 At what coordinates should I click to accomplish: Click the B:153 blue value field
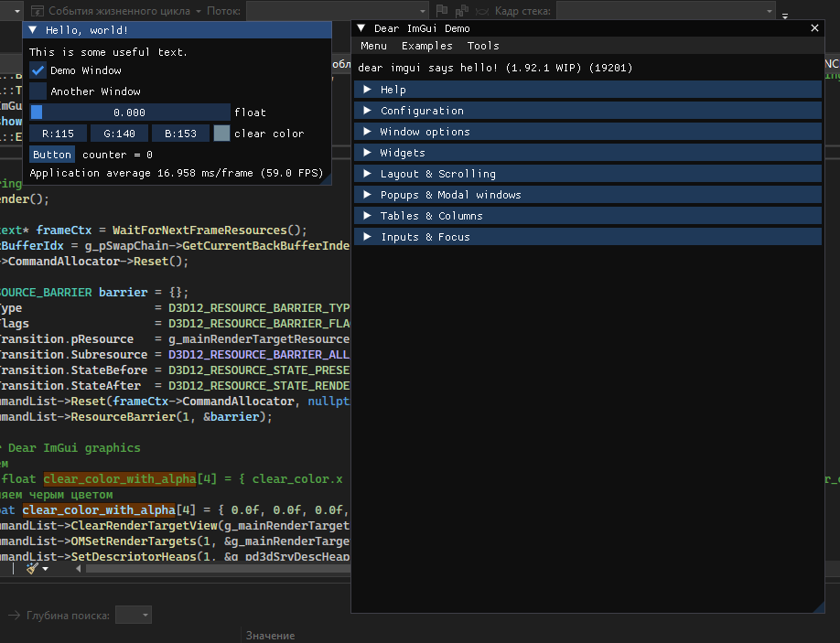180,134
